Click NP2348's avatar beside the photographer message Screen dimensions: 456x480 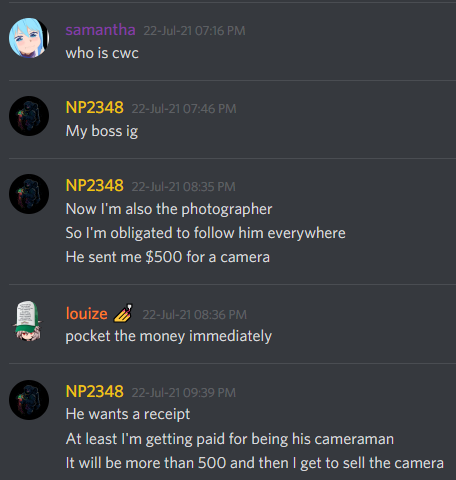pos(29,194)
